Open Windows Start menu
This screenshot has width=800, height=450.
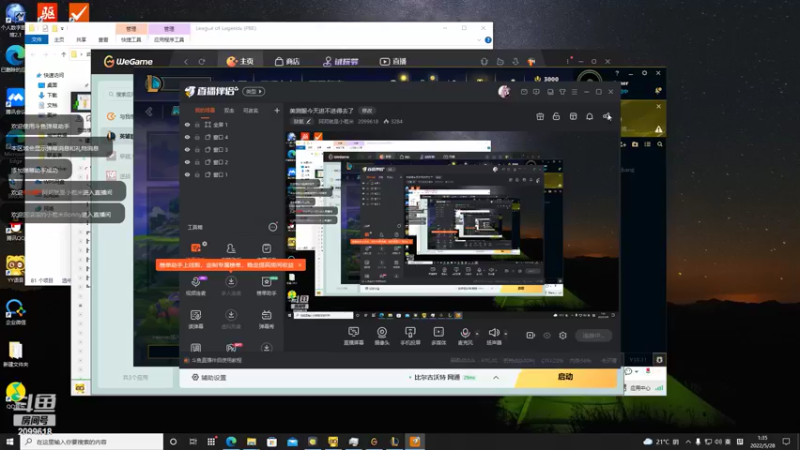click(10, 441)
